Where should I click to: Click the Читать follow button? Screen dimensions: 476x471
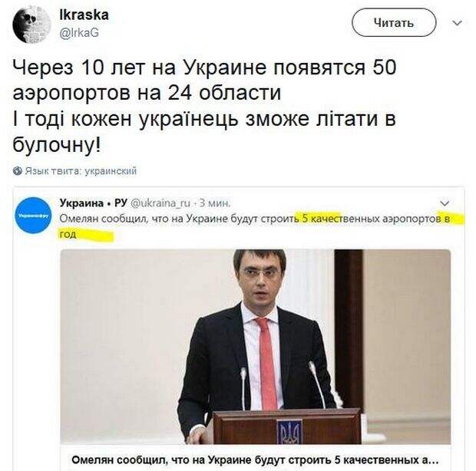click(394, 22)
